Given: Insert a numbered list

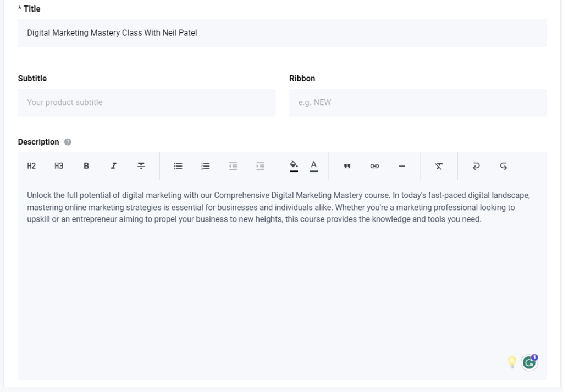Looking at the screenshot, I should [205, 166].
